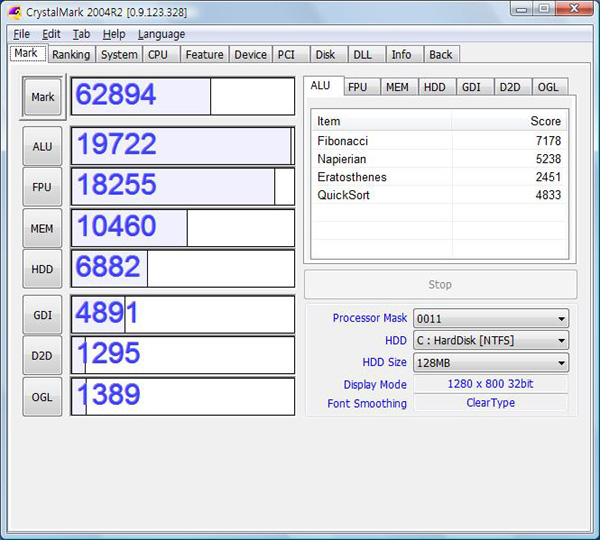Switch to the Ranking tab
This screenshot has height=540, width=600.
71,55
